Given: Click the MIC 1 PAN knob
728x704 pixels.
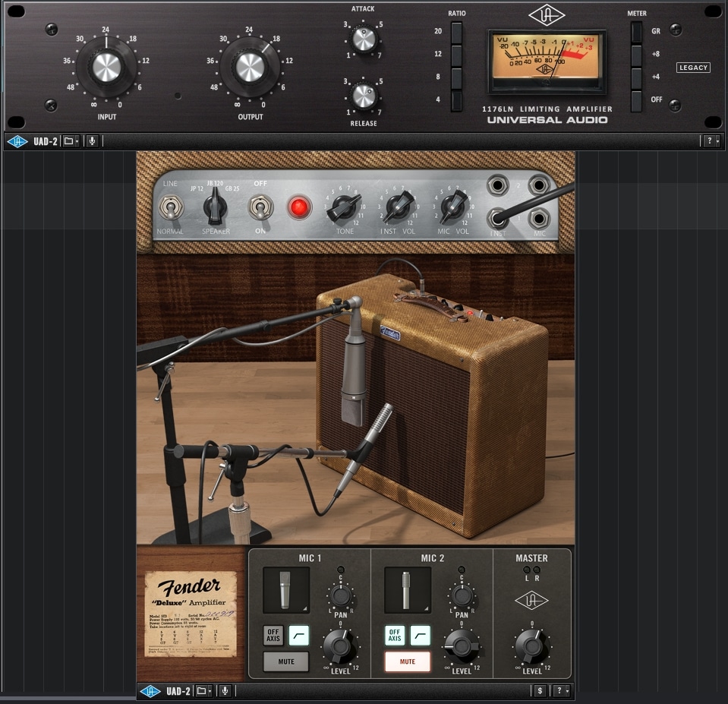Looking at the screenshot, I should click(x=341, y=595).
